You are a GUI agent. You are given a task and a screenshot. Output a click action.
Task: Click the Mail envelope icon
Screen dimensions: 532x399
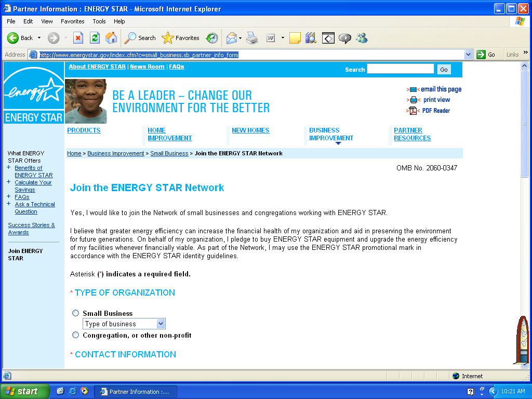coord(231,38)
